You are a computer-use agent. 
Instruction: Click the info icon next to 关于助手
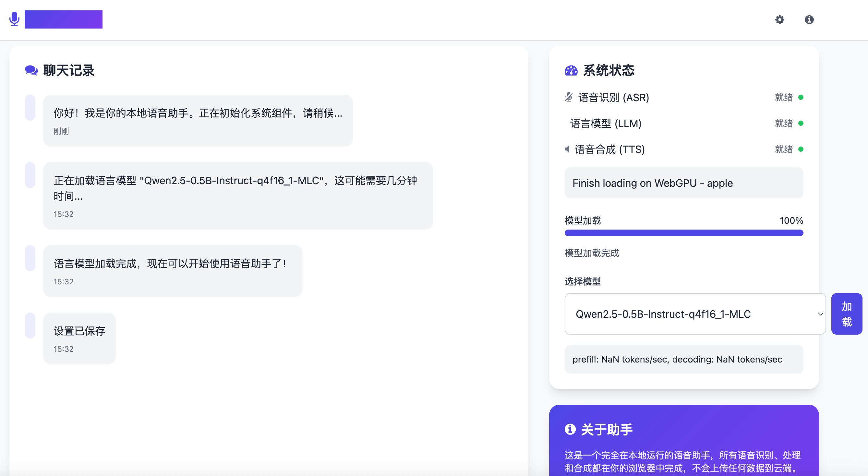pos(570,429)
